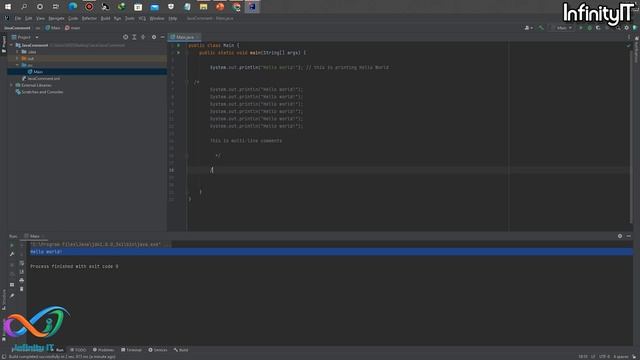Launch Microsoft Edge from the taskbar
This screenshot has width=640, height=360.
click(73, 7)
